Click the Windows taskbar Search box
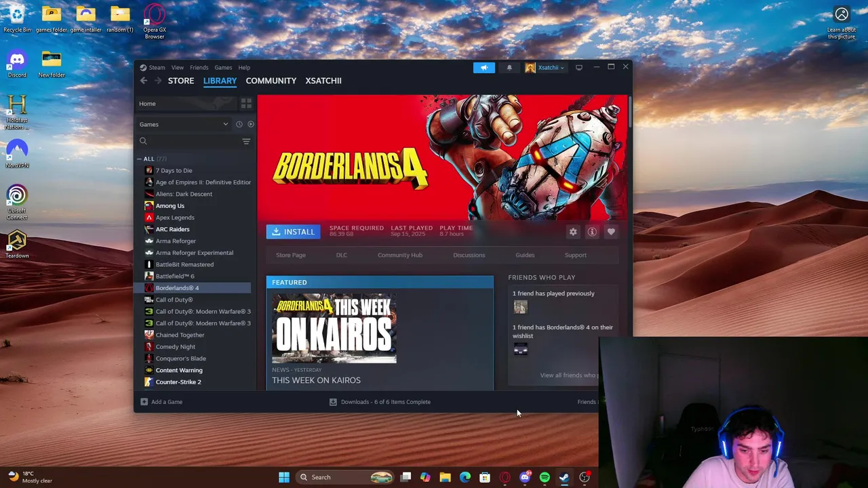Image resolution: width=868 pixels, height=488 pixels. point(346,477)
